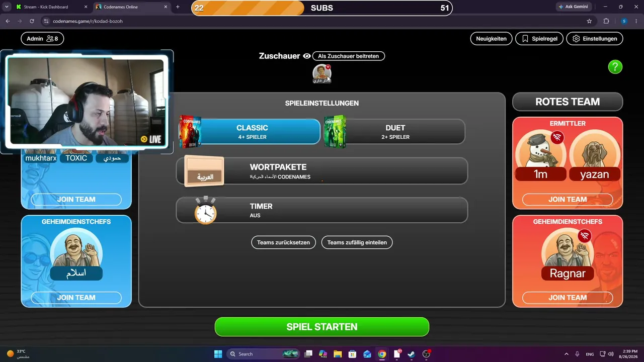Viewport: 644px width, 362px height.
Task: Click the mukhtarx player name tag
Action: 41,158
